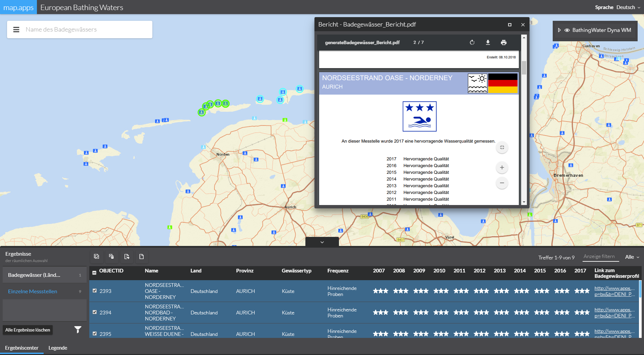Screen dimensions: 644x355
Task: Click the Land column header
Action: pyautogui.click(x=196, y=271)
